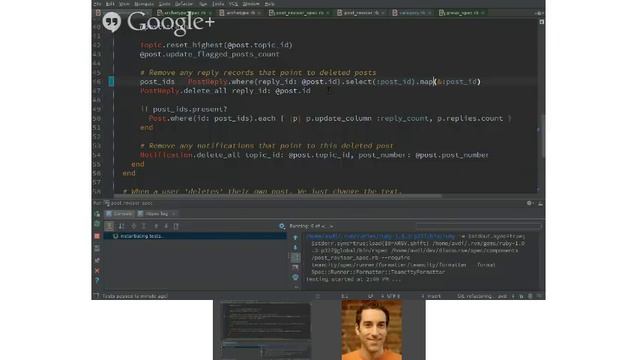The height and width of the screenshot is (360, 640).
Task: Click the Notification.delete_all code line
Action: pos(314,155)
